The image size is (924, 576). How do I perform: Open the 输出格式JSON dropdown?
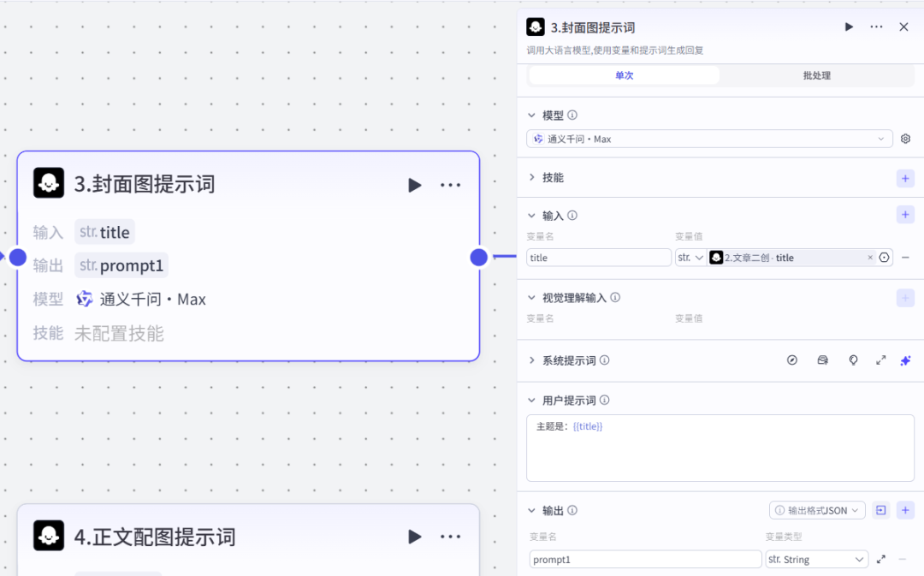tap(817, 509)
